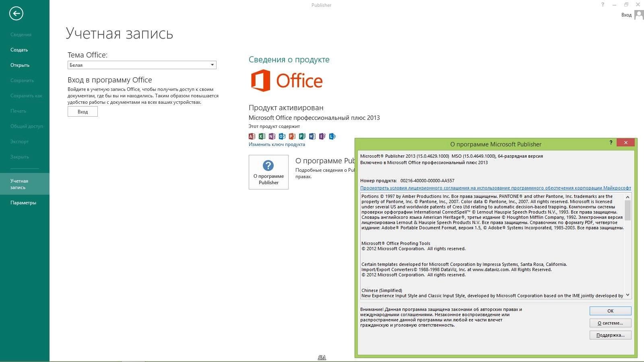Click the Microsoft® Office Proofing Tools line
The width and height of the screenshot is (644, 362).
[x=396, y=243]
